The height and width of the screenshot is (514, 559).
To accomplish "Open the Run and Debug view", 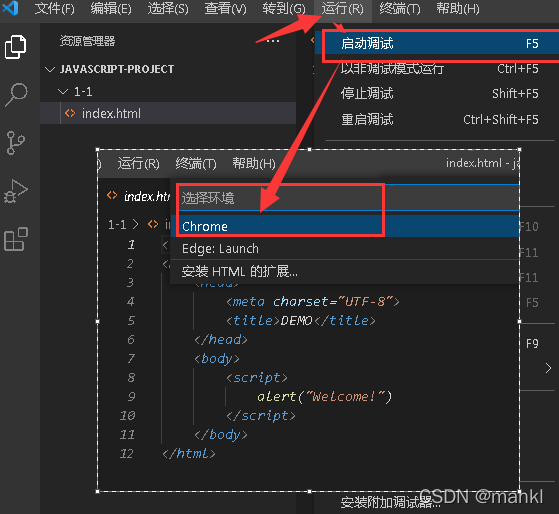I will [x=16, y=191].
